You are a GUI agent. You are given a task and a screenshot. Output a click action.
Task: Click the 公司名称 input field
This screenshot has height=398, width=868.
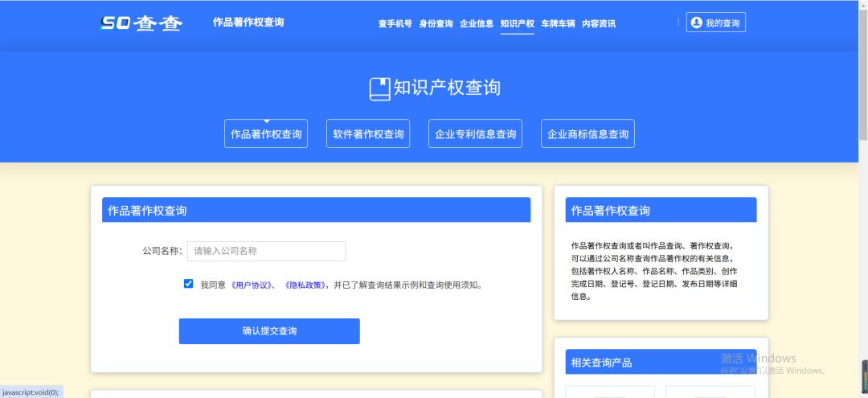[266, 251]
